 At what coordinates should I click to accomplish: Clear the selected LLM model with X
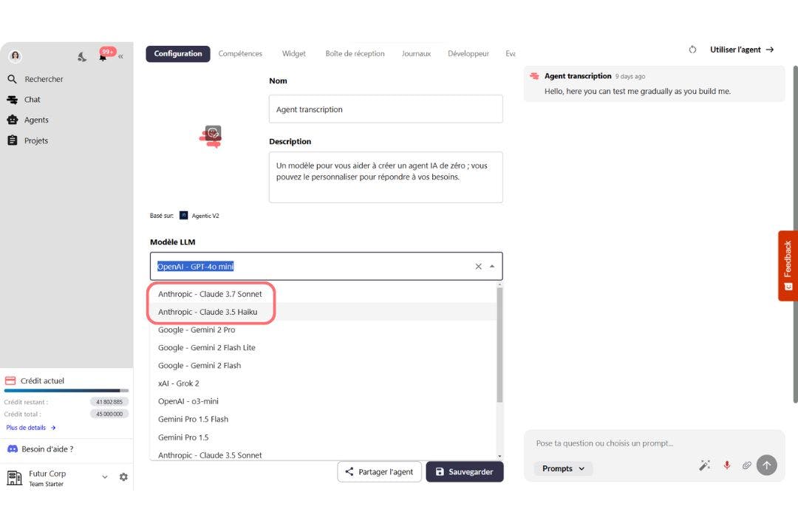[x=478, y=266]
